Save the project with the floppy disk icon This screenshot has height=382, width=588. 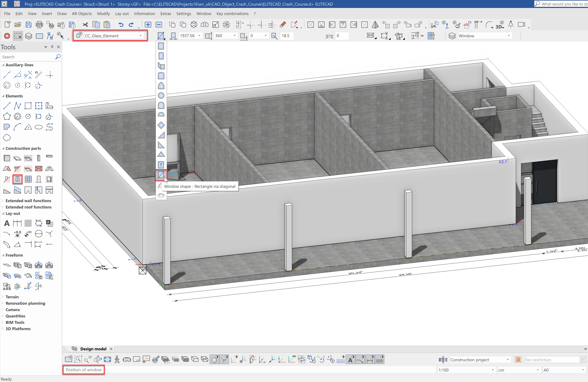tap(29, 24)
